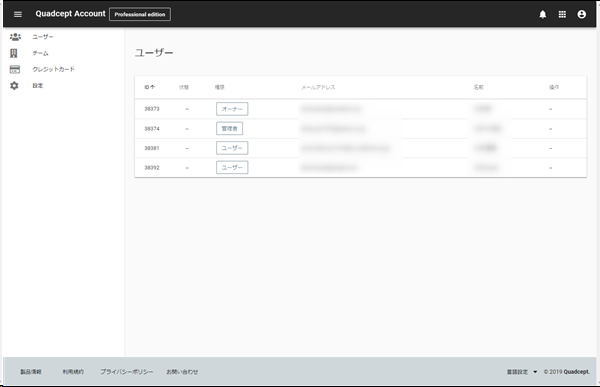Click the 管理者 role button for 38374

[230, 129]
